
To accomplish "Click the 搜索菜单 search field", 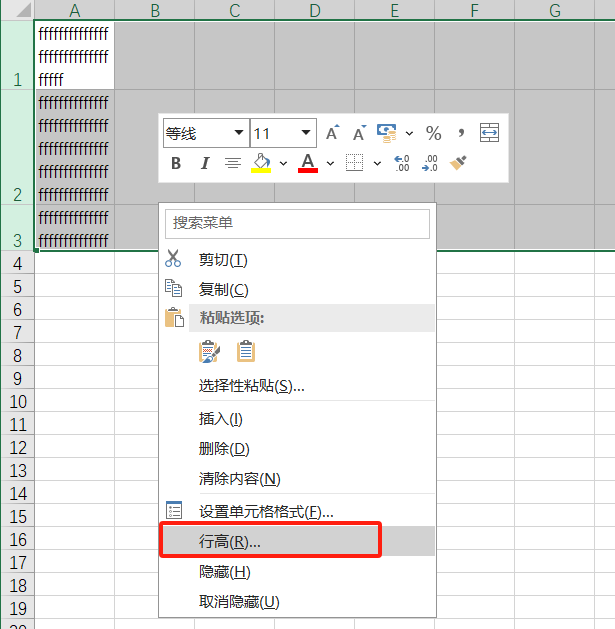I will (x=297, y=223).
